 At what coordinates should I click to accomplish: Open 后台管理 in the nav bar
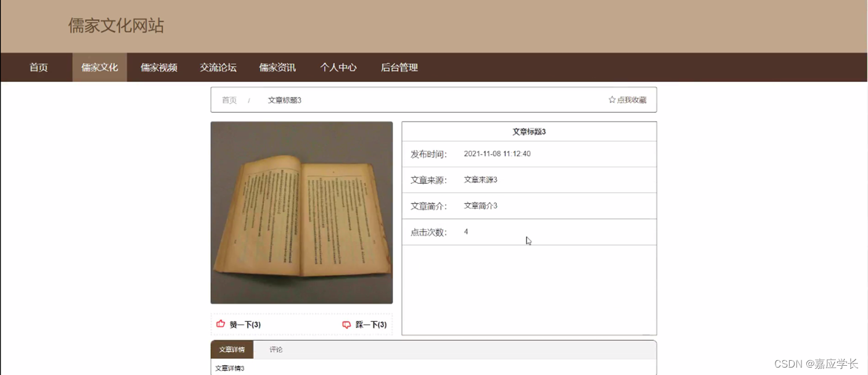coord(399,68)
